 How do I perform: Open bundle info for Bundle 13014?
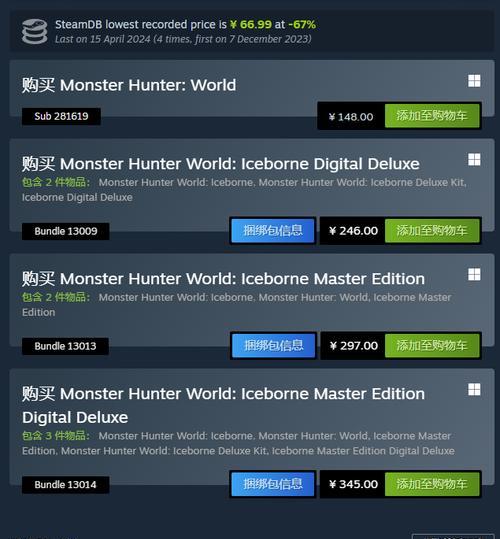tap(273, 484)
